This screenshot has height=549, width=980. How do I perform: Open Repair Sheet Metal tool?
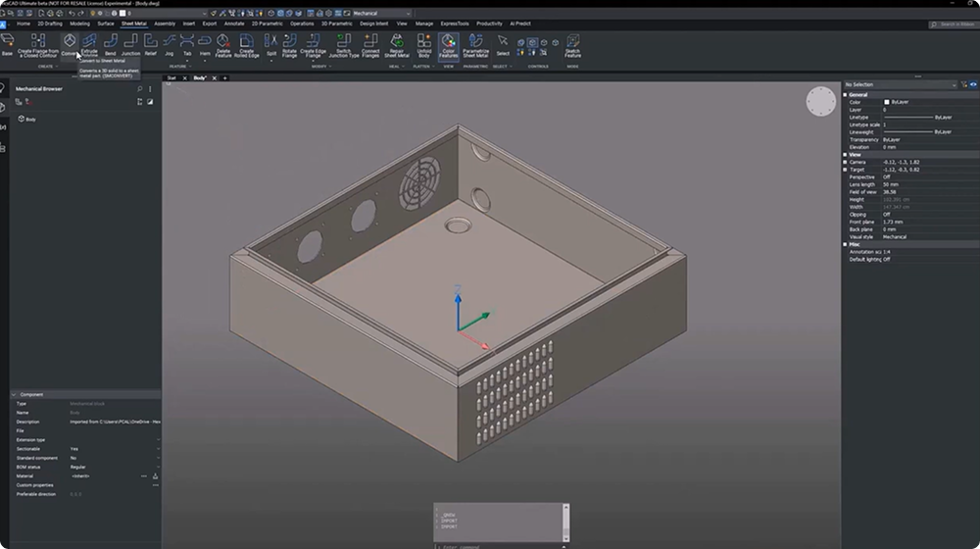click(397, 46)
